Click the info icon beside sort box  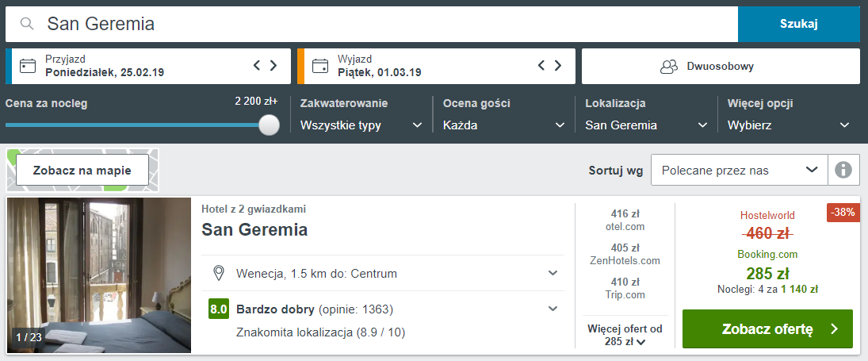[843, 170]
